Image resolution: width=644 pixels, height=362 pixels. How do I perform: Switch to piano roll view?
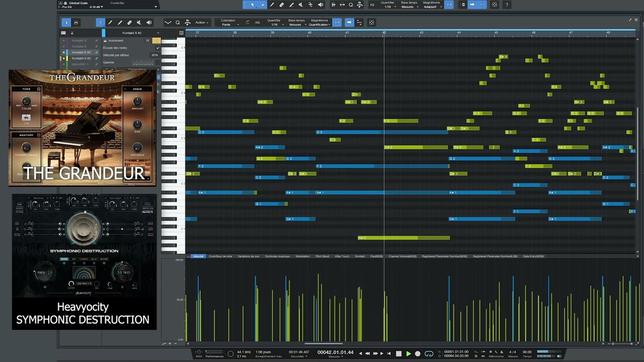click(66, 22)
